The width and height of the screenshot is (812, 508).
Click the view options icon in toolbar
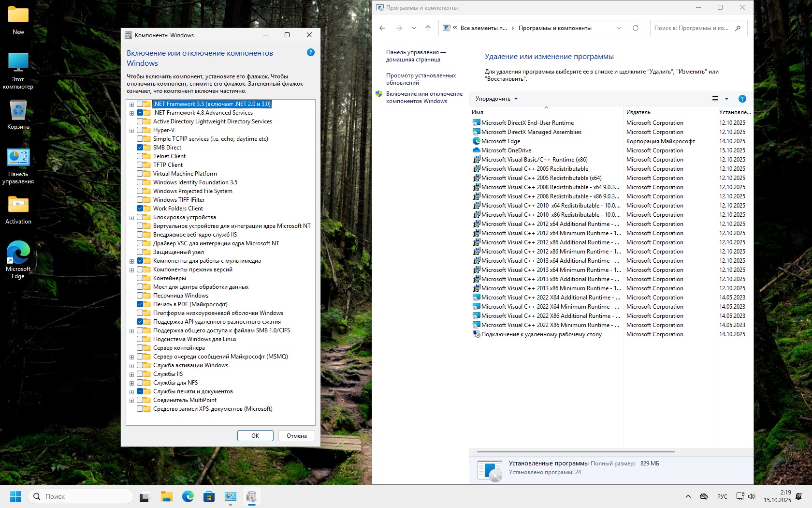[715, 99]
